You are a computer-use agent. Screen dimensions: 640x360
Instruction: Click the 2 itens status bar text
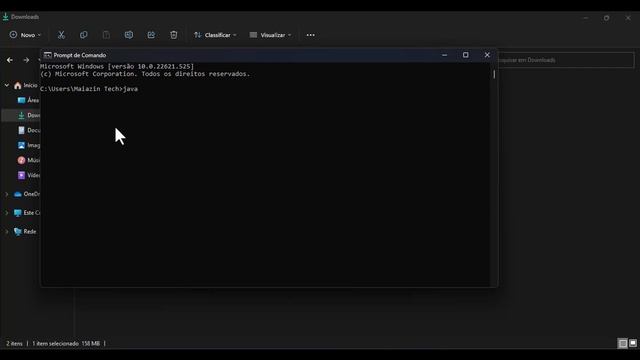coord(14,344)
